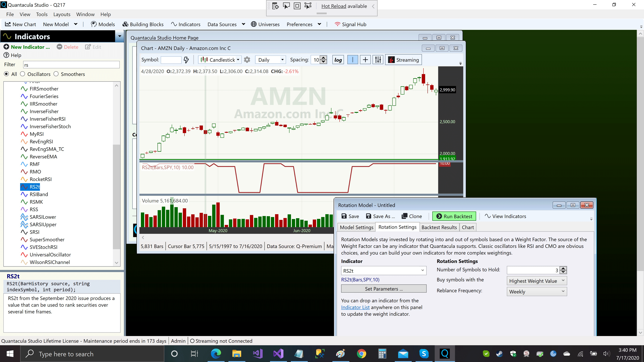Open the Indicators panel header dropdown
This screenshot has width=644, height=362.
(x=120, y=36)
